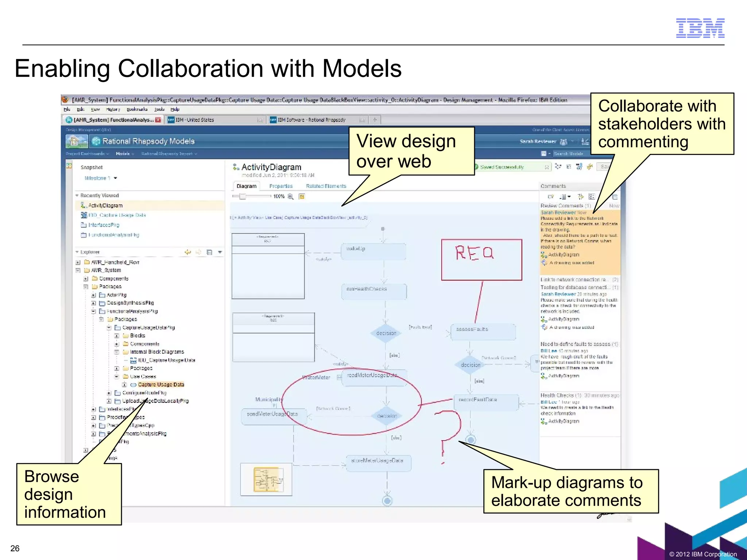Open the Firefox Help menu

pyautogui.click(x=175, y=109)
